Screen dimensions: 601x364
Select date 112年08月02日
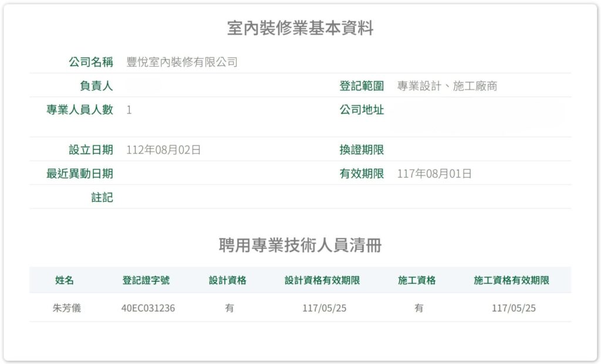tap(164, 149)
